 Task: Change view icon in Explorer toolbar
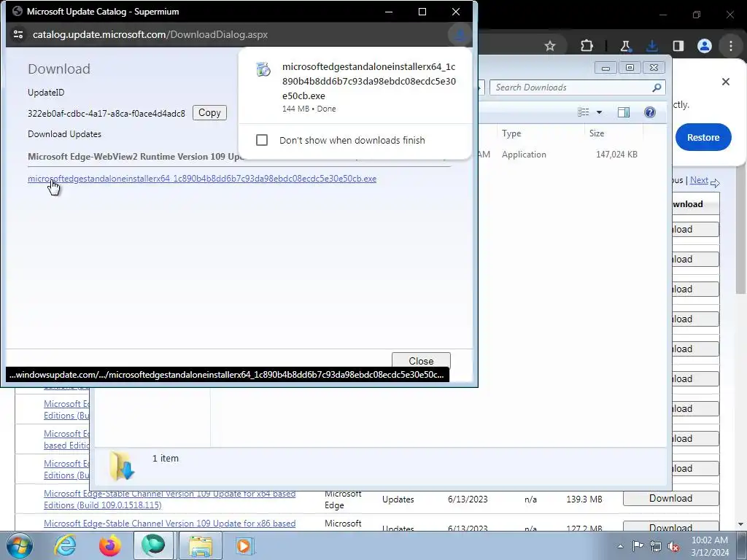(x=584, y=112)
